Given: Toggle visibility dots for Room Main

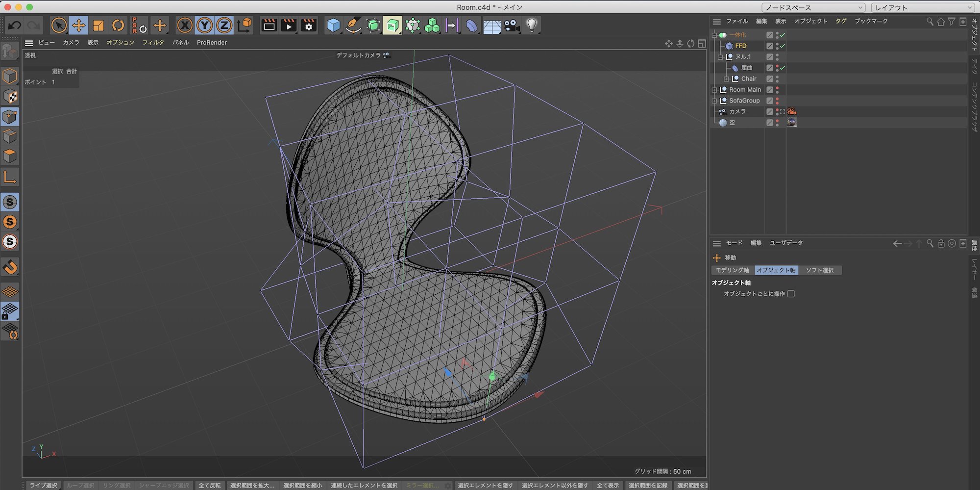Looking at the screenshot, I should pyautogui.click(x=777, y=90).
